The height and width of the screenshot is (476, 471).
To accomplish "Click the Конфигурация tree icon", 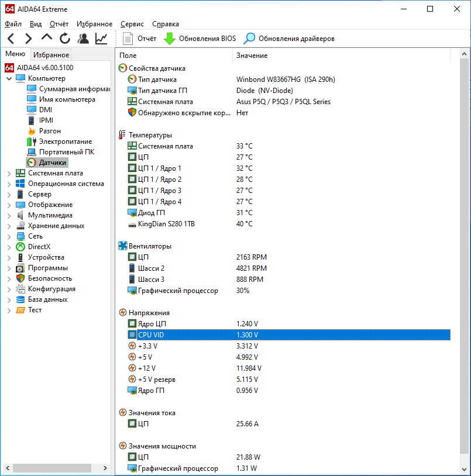I will [20, 289].
